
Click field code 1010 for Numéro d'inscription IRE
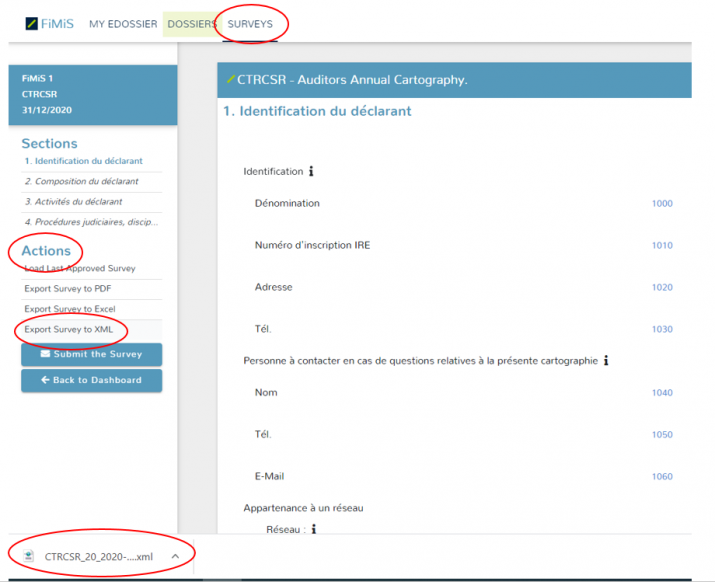(x=662, y=245)
